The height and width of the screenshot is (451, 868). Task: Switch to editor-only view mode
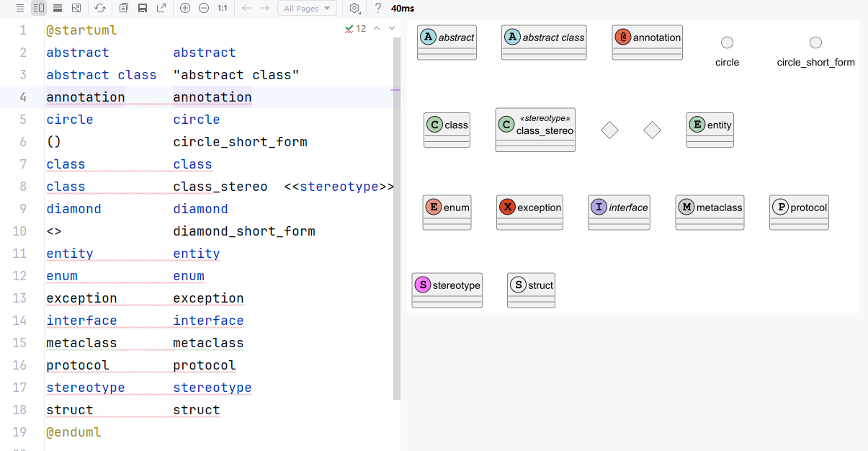20,8
